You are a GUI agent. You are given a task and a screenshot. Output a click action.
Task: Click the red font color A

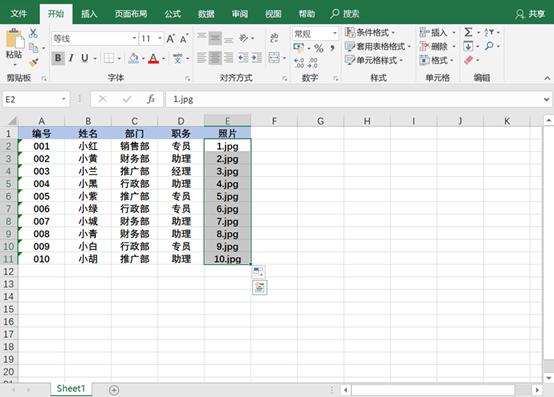(x=153, y=58)
